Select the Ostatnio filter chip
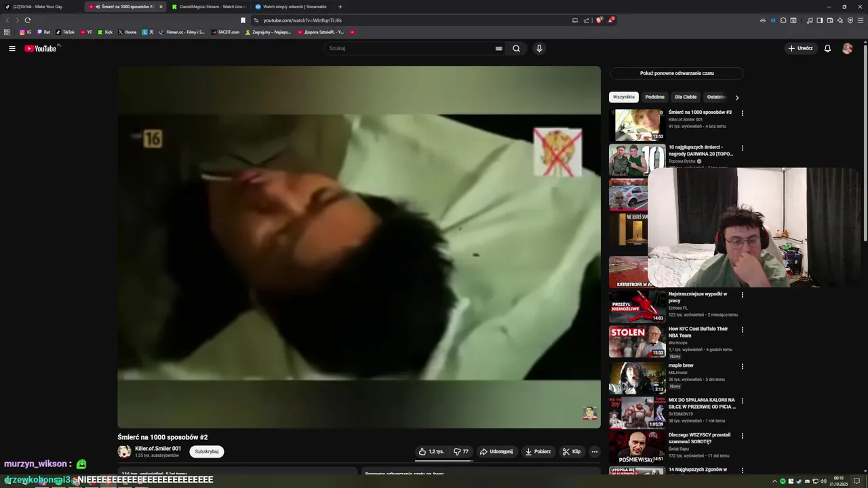 point(715,97)
